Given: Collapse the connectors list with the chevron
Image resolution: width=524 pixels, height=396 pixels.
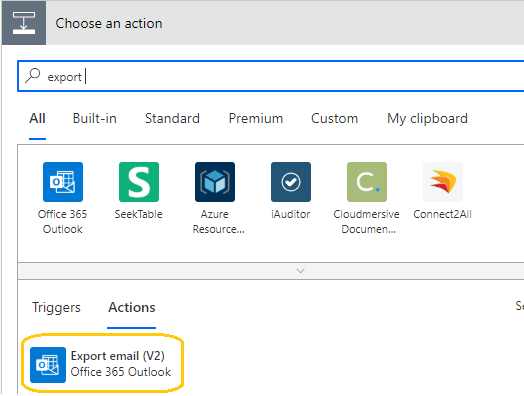Looking at the screenshot, I should (300, 271).
